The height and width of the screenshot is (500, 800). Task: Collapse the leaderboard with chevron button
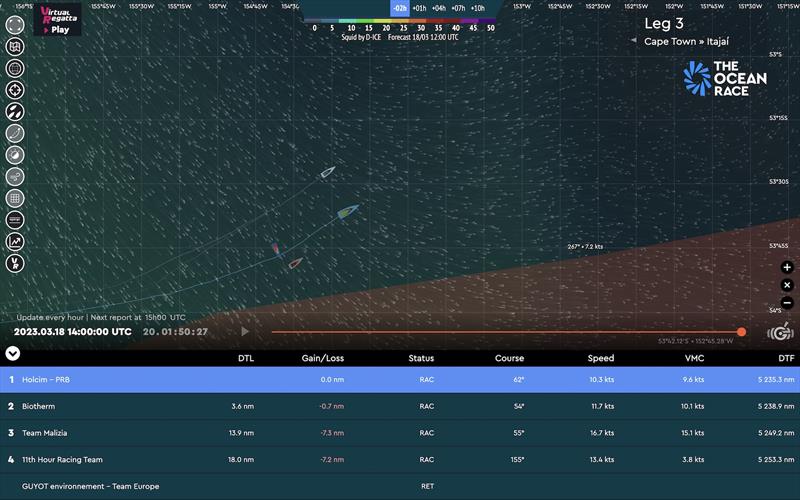click(x=13, y=353)
